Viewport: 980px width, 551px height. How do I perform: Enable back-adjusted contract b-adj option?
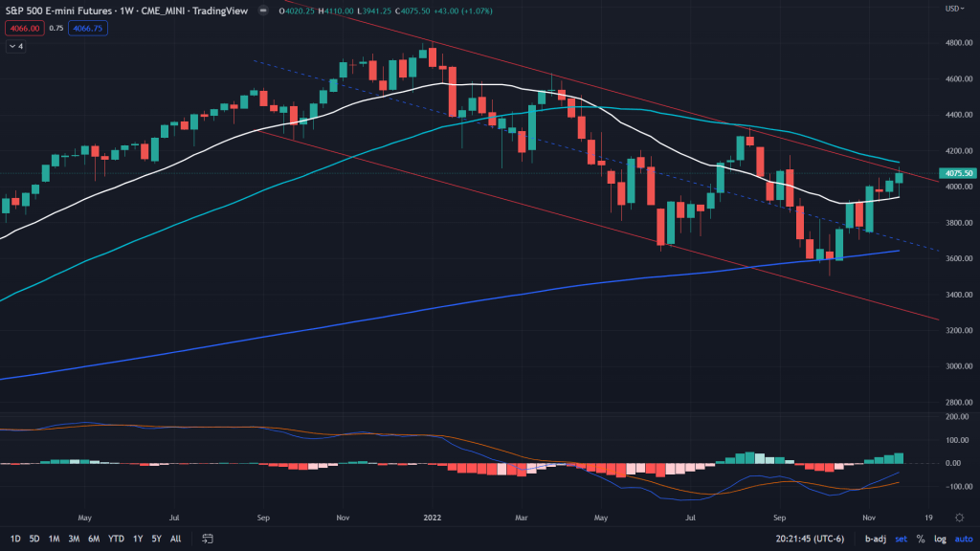click(x=875, y=539)
